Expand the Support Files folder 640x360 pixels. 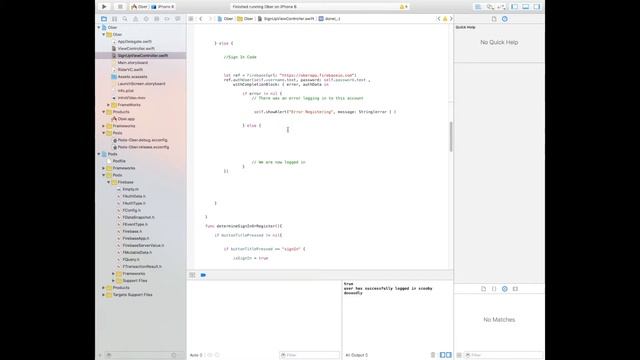(x=113, y=281)
